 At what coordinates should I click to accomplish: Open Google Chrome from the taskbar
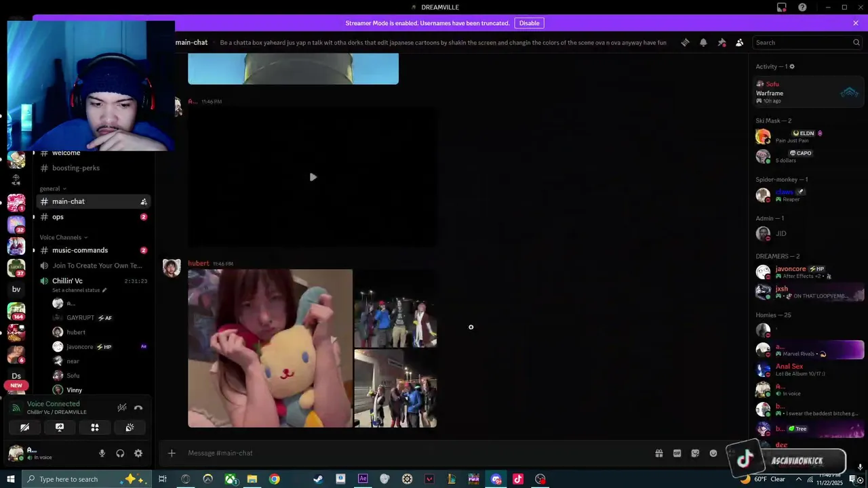(x=274, y=479)
